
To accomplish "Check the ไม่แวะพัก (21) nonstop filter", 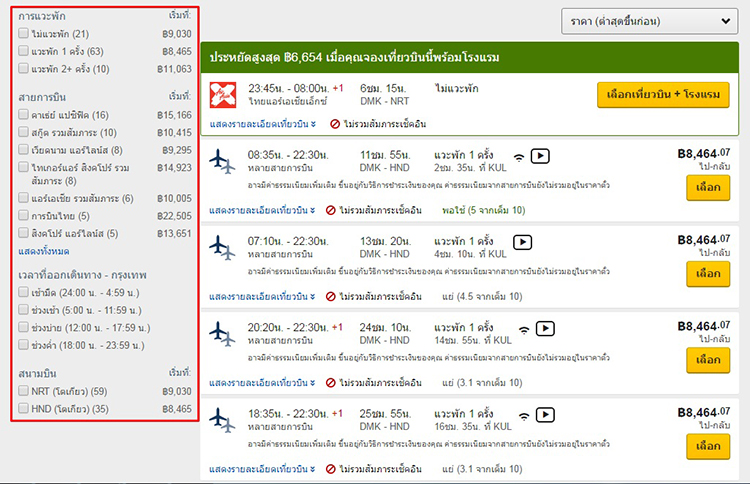I will pos(23,34).
